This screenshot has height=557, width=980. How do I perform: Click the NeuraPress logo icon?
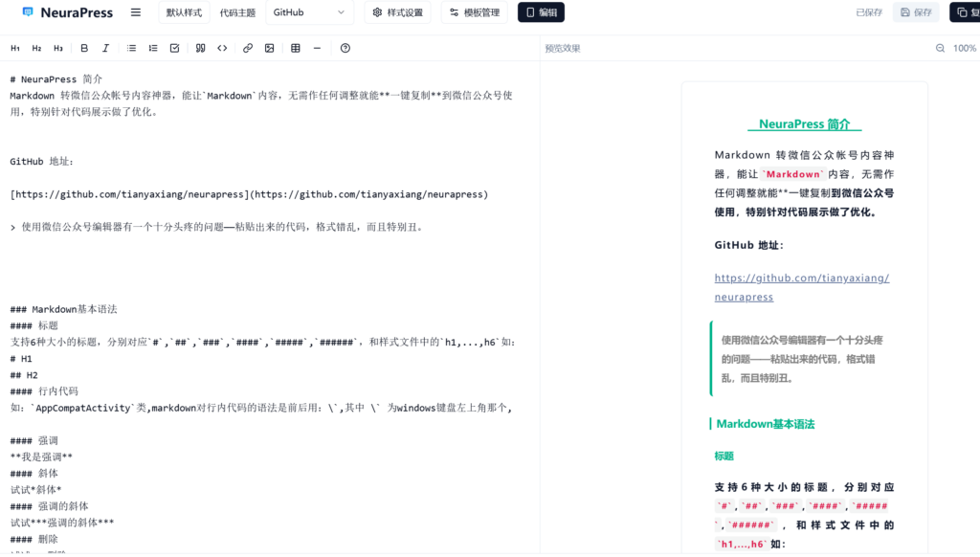tap(28, 11)
